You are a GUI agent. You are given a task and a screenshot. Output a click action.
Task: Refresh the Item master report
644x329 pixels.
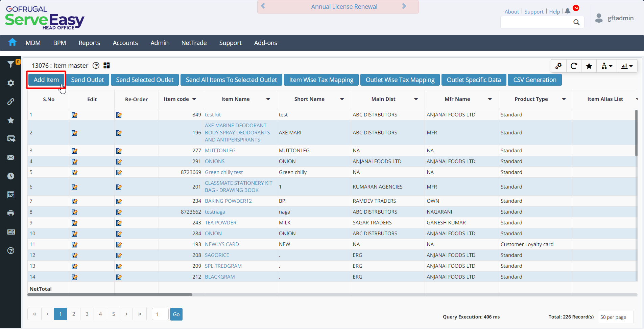574,66
